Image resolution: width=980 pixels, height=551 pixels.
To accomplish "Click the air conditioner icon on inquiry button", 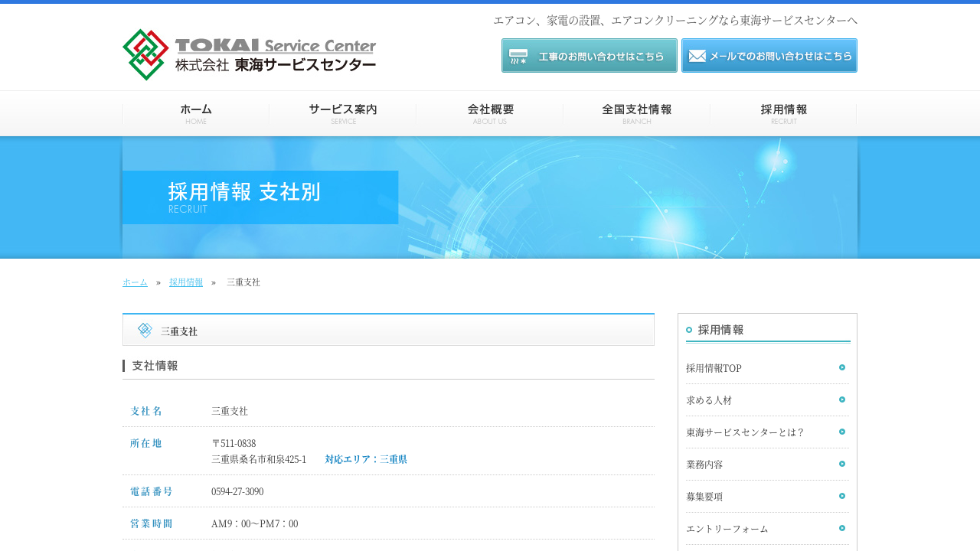I will [x=518, y=56].
